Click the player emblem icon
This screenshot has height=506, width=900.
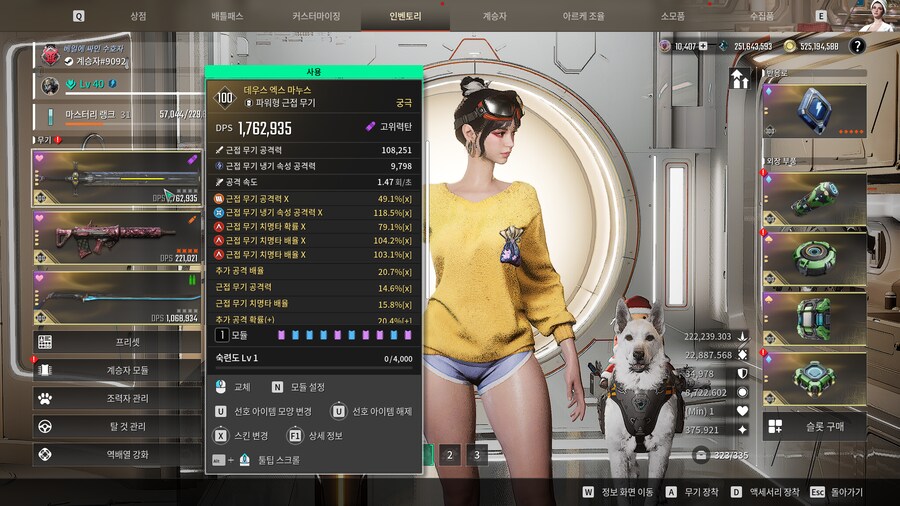coord(51,55)
